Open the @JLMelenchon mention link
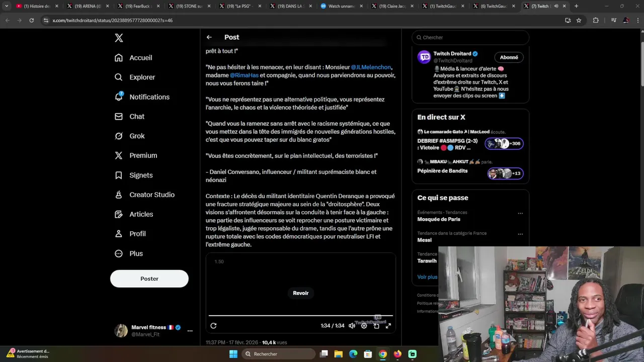This screenshot has height=362, width=644. pos(371,67)
